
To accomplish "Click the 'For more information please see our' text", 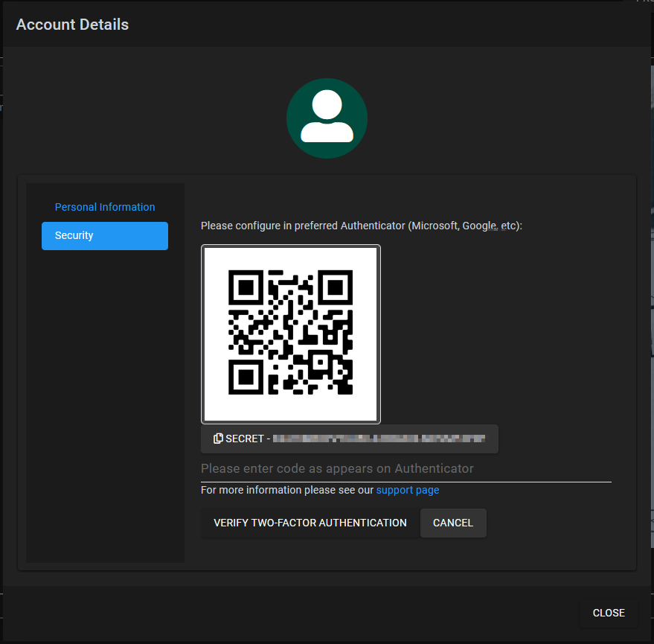I will (x=287, y=490).
